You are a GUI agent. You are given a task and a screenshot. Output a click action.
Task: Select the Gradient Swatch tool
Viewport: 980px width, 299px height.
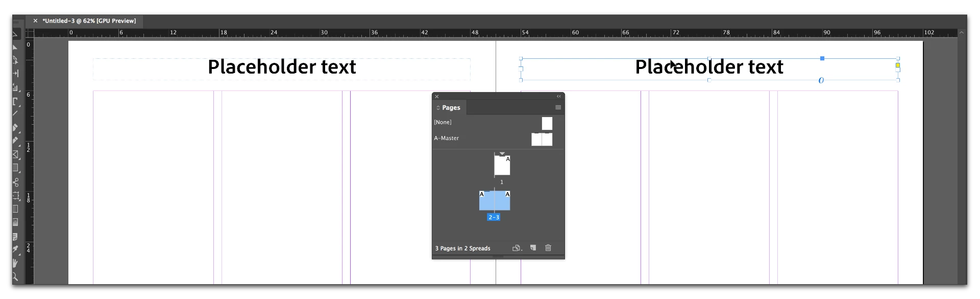pos(15,209)
